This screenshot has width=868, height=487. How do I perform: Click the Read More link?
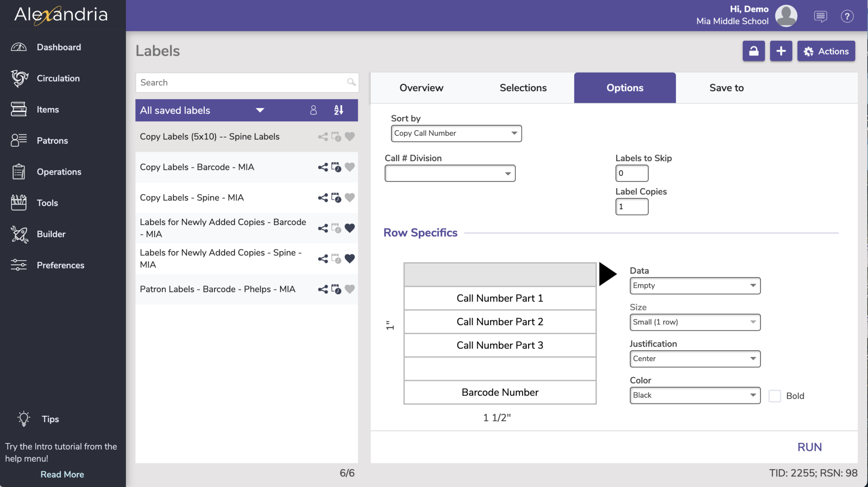pyautogui.click(x=62, y=474)
